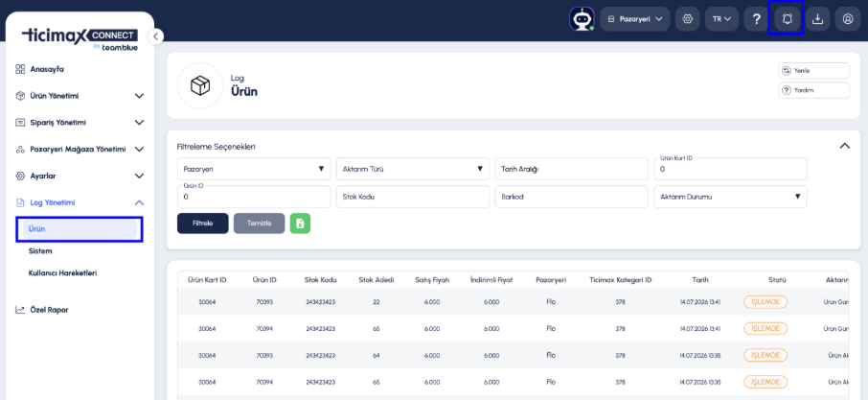
Task: Open the Aktarım Türü dropdown
Action: [413, 169]
